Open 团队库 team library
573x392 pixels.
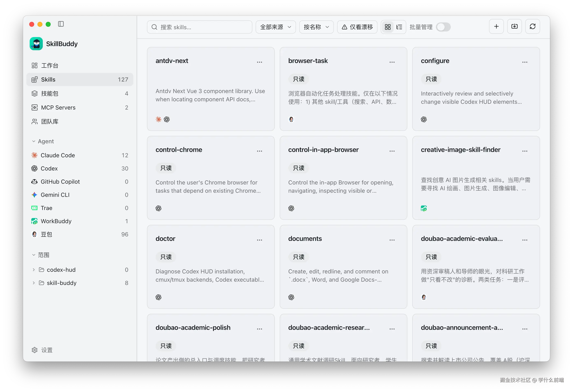[x=80, y=122]
